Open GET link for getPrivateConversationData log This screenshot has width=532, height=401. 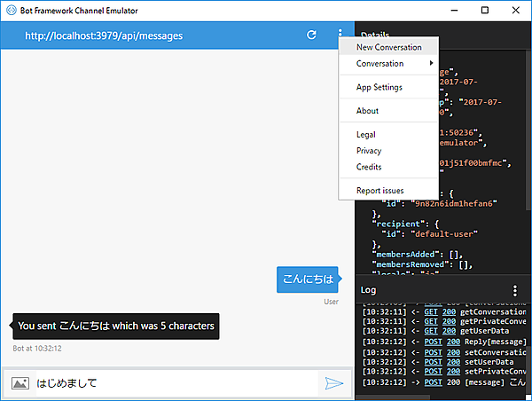(x=431, y=321)
